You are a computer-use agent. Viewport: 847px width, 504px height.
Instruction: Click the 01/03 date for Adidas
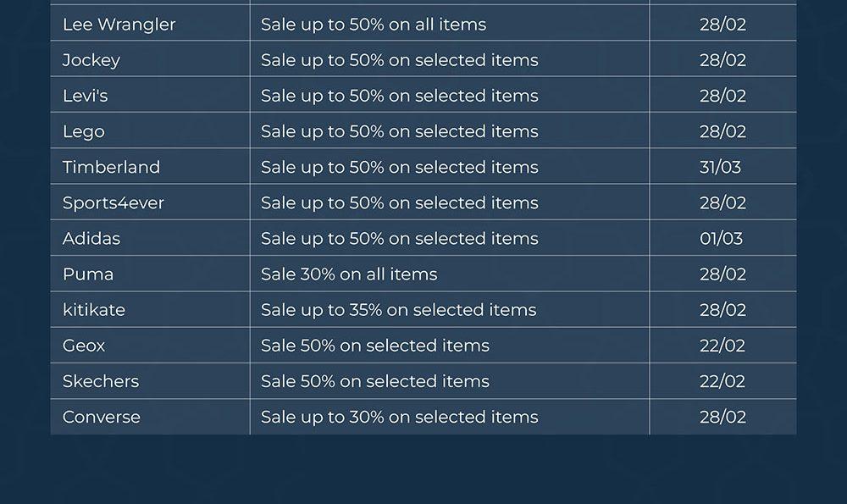pos(721,238)
